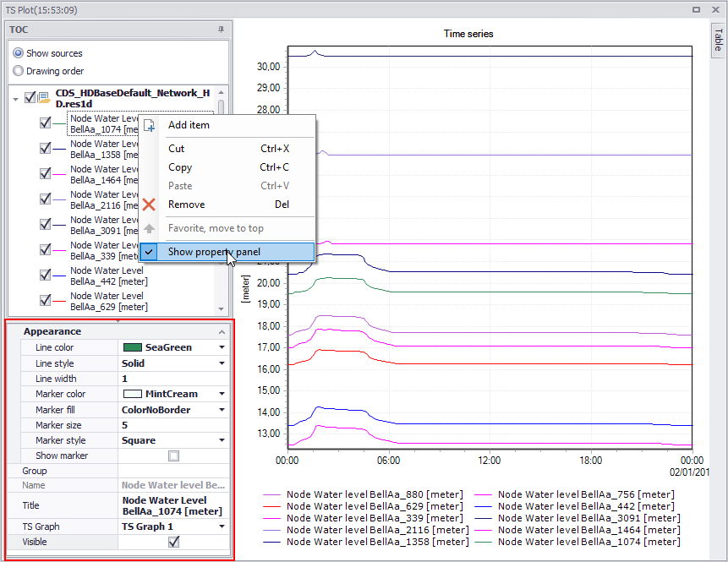Enable the Show marker checkbox
The height and width of the screenshot is (562, 728).
click(173, 456)
